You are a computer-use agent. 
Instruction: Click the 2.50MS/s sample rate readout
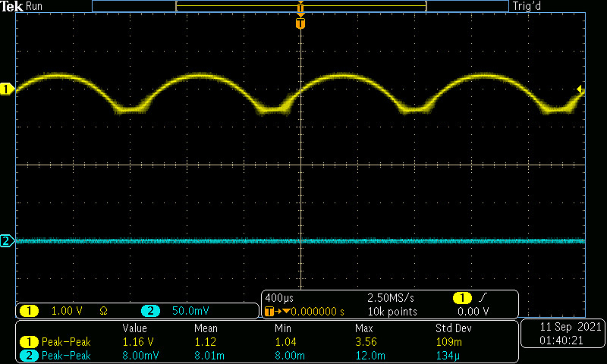pos(391,298)
